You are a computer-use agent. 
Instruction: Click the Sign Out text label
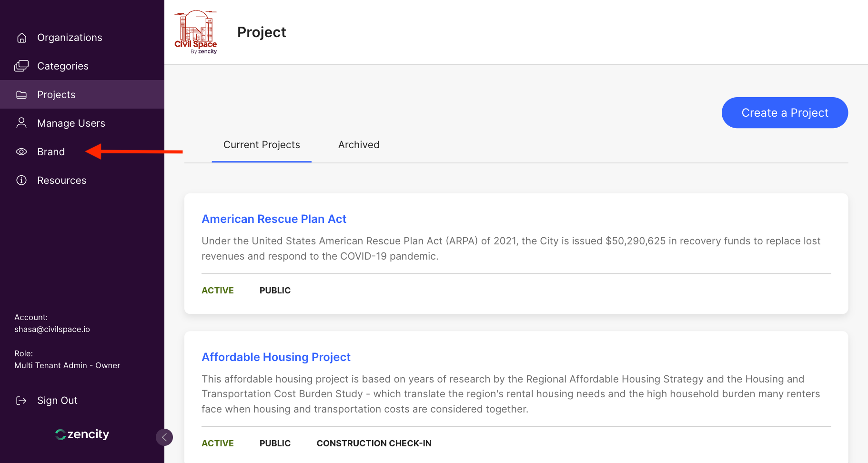[x=57, y=401]
